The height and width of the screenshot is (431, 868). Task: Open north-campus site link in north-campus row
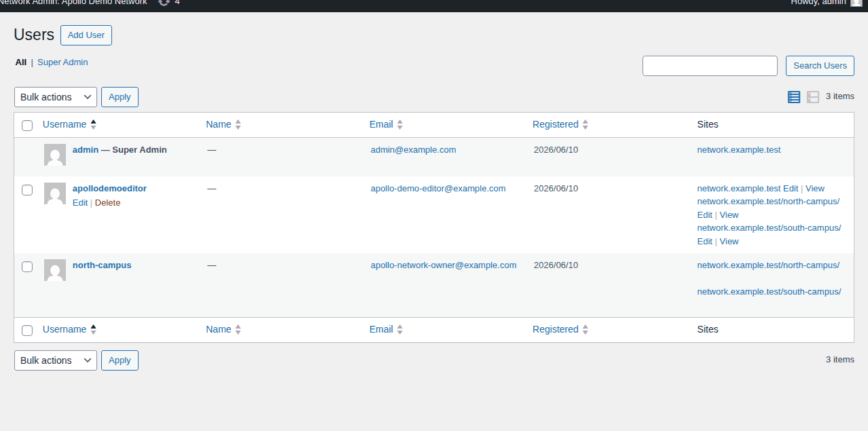[768, 265]
